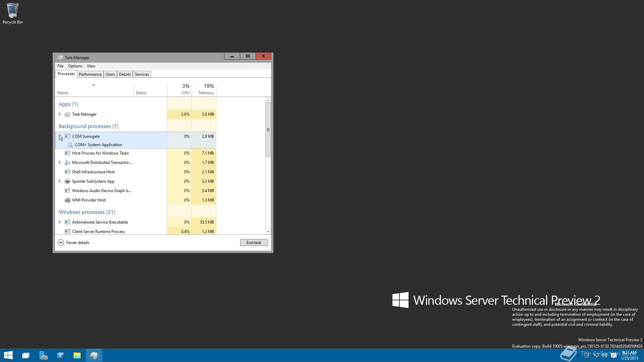Click the Task Manager title bar icon
This screenshot has height=362, width=644.
(60, 57)
